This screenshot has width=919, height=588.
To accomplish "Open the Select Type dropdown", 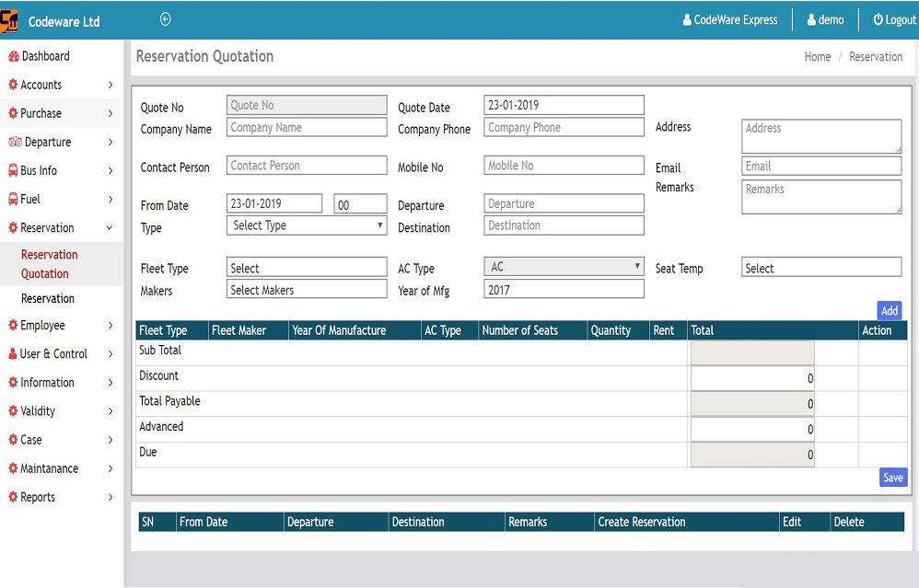I will 306,225.
